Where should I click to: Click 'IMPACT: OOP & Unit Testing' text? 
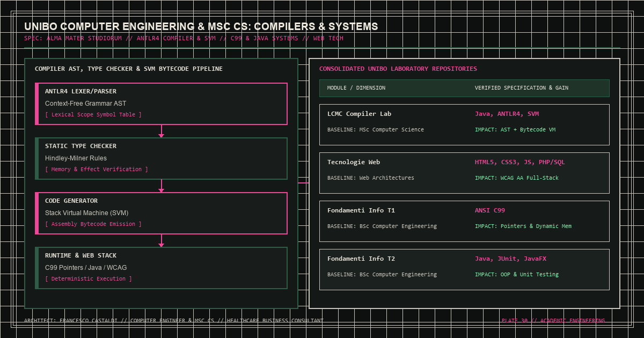[x=517, y=275]
